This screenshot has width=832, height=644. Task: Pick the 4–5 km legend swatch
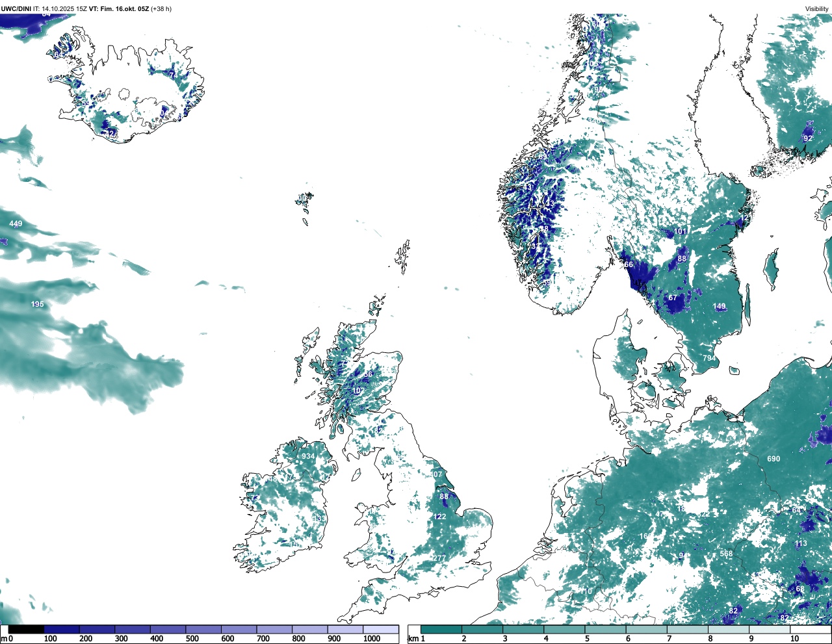(565, 630)
